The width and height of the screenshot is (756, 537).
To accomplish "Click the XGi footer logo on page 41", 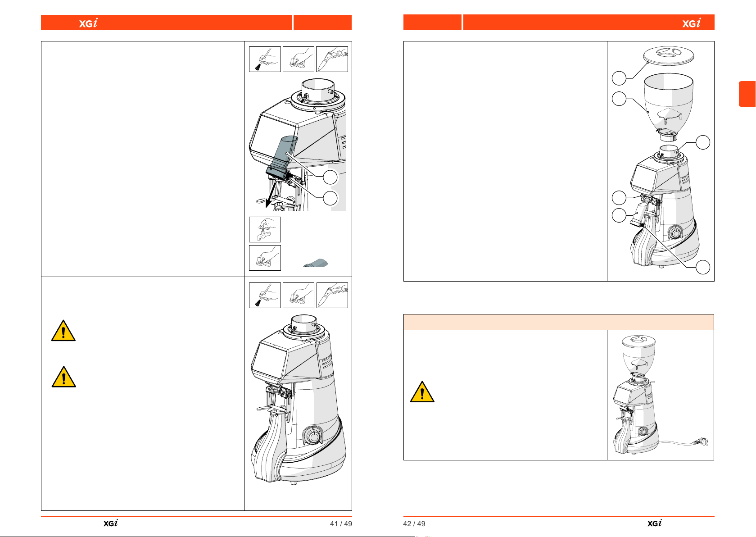I will [x=110, y=523].
